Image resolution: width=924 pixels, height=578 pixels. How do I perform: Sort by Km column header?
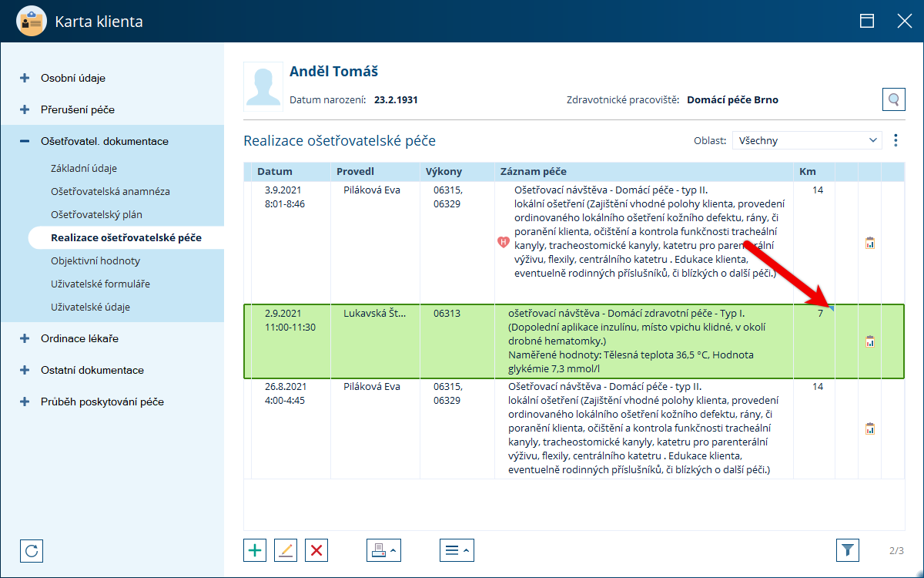click(x=814, y=172)
